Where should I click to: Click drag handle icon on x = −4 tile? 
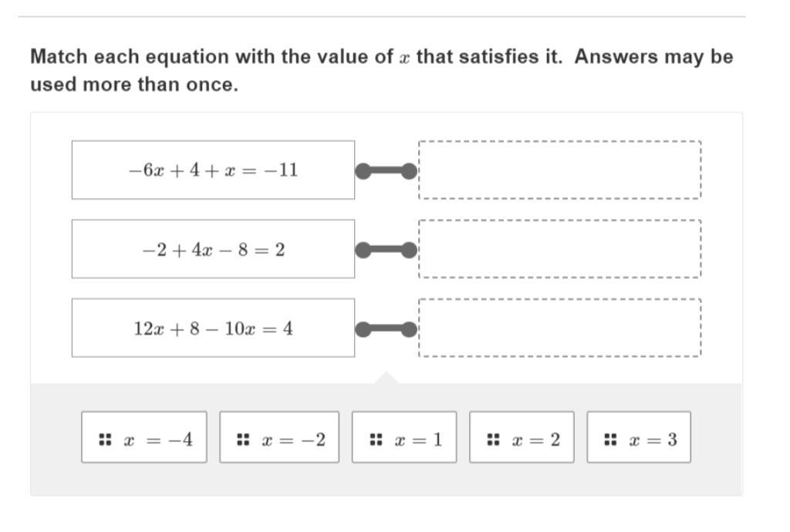pos(105,439)
